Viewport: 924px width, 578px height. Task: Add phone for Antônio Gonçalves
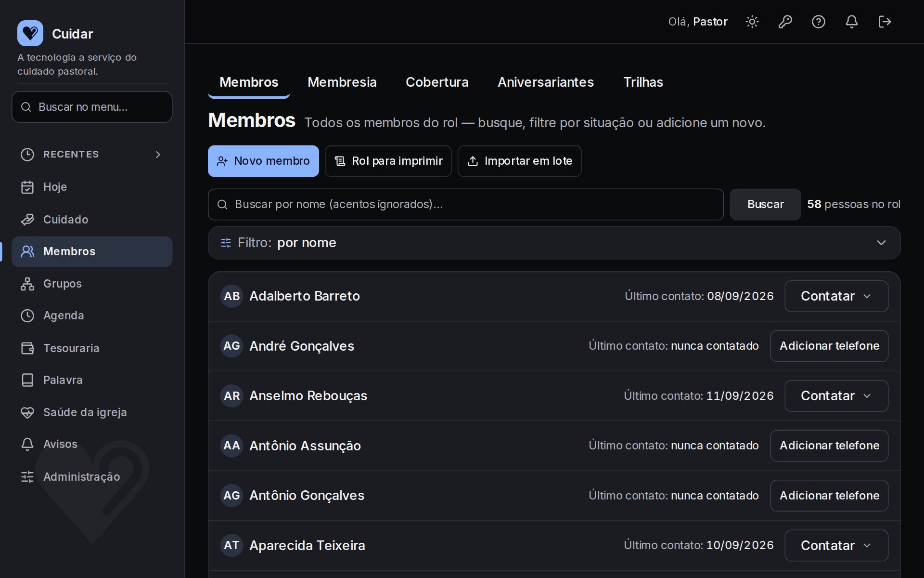coord(829,496)
